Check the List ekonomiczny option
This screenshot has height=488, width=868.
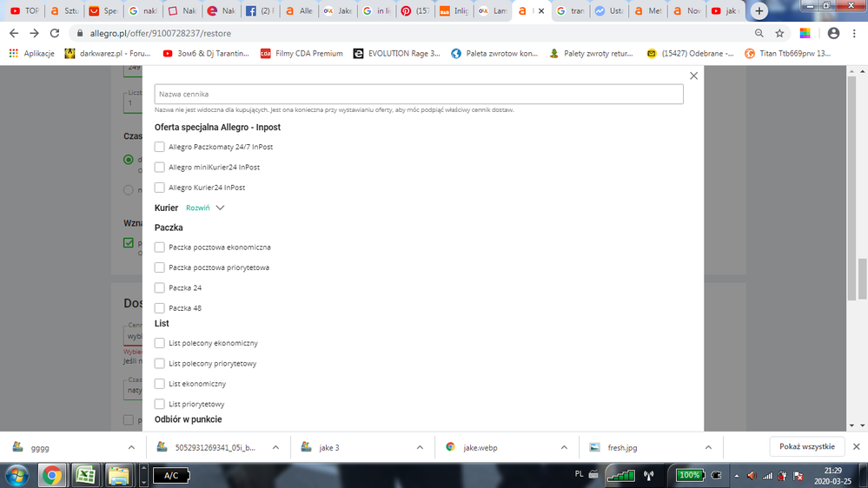click(159, 384)
